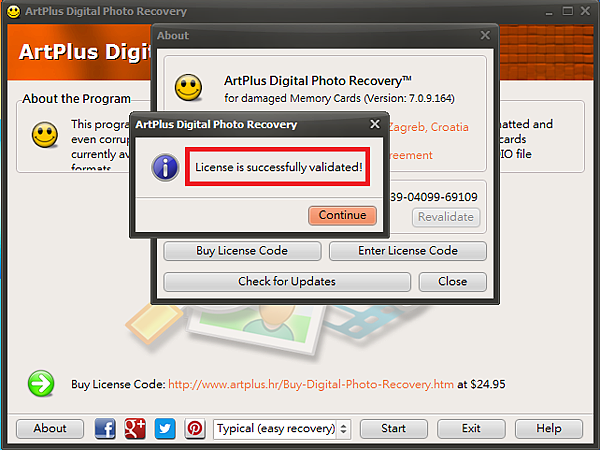Click the license number ending 69109
600x450 pixels.
pyautogui.click(x=434, y=197)
